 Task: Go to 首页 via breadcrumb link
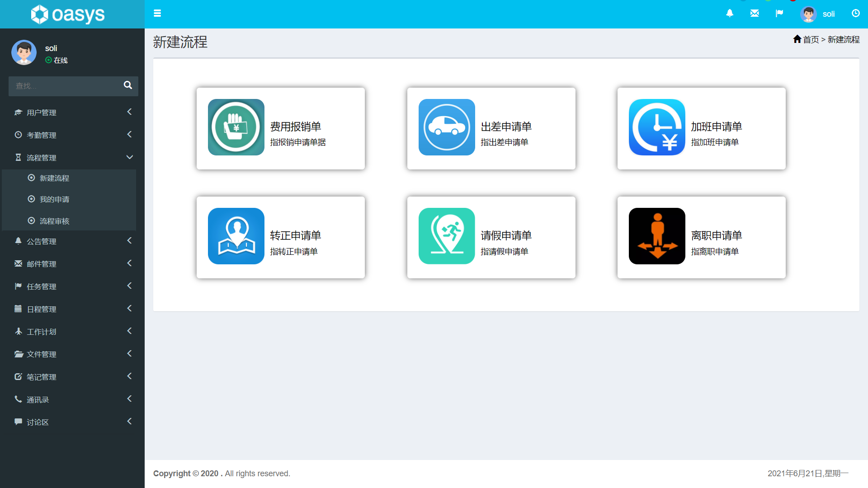click(x=811, y=39)
